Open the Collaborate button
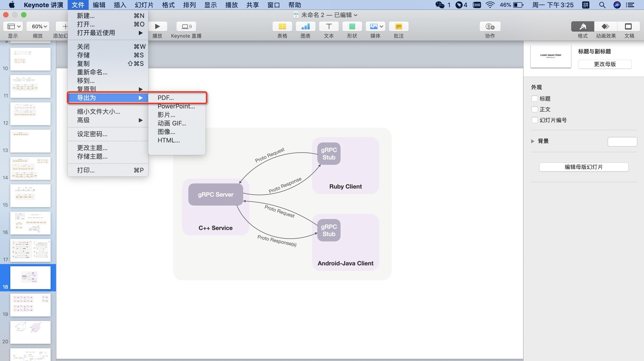 click(x=490, y=26)
